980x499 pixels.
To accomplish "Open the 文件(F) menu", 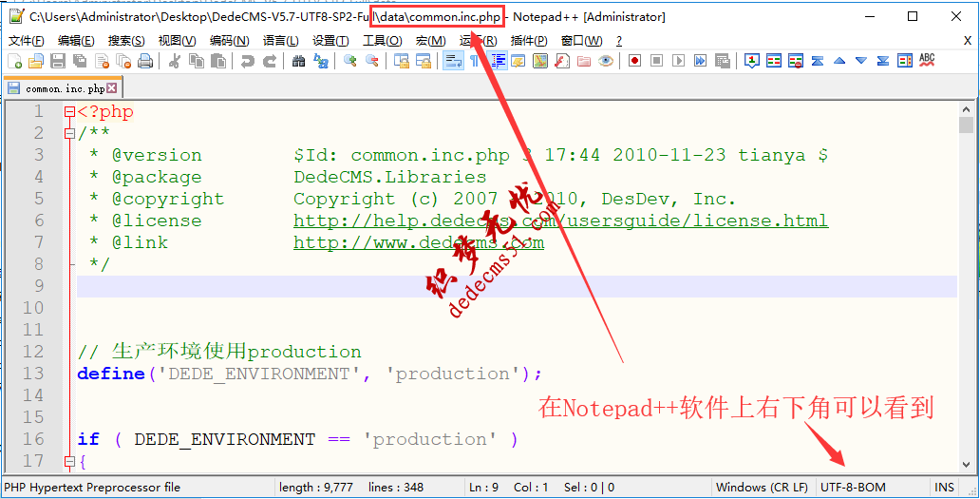I will 27,41.
